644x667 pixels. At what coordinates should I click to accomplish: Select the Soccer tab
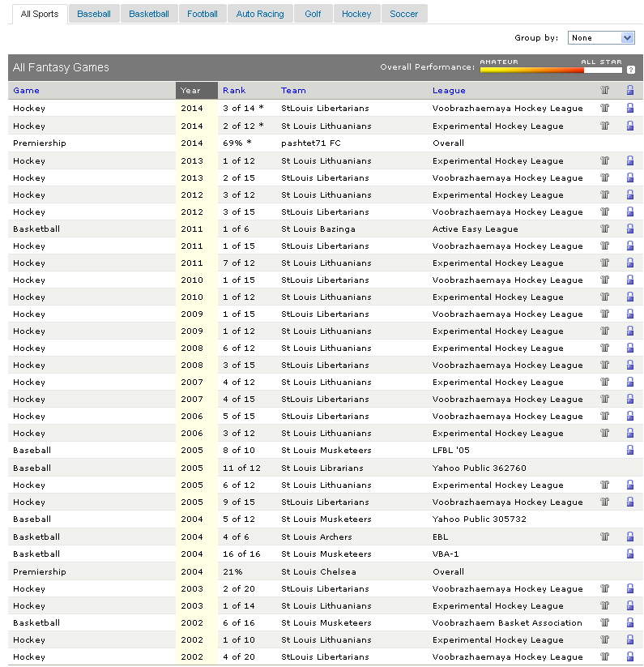403,14
